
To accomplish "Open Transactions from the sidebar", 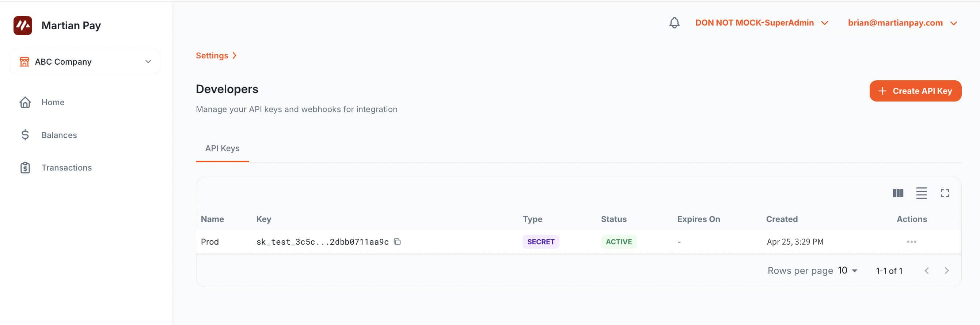I will pyautogui.click(x=67, y=168).
